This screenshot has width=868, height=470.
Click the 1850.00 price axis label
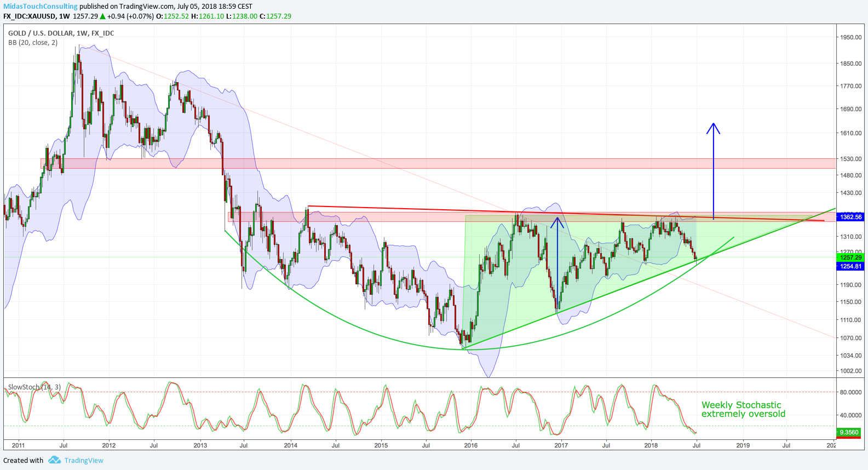[850, 64]
